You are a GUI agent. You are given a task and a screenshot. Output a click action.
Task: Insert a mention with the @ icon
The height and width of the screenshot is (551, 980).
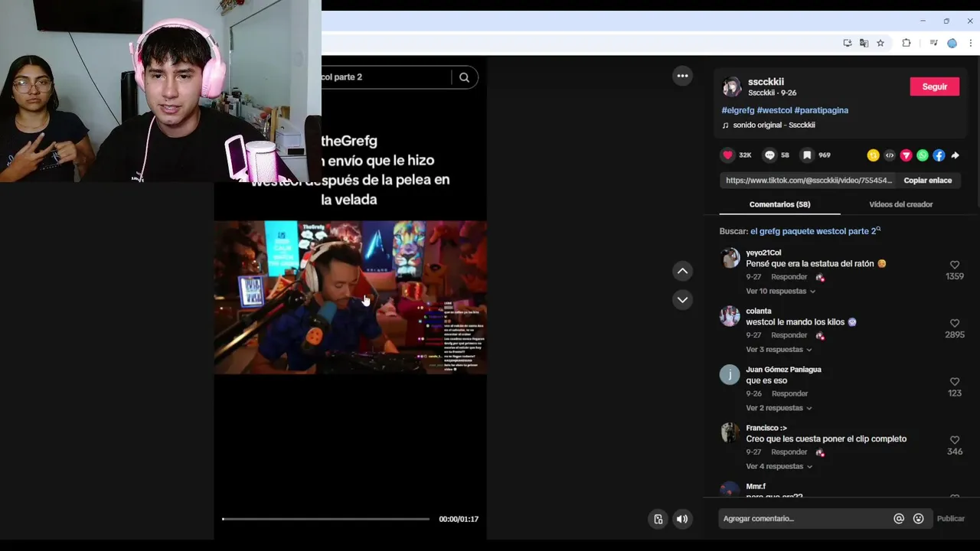pyautogui.click(x=899, y=519)
